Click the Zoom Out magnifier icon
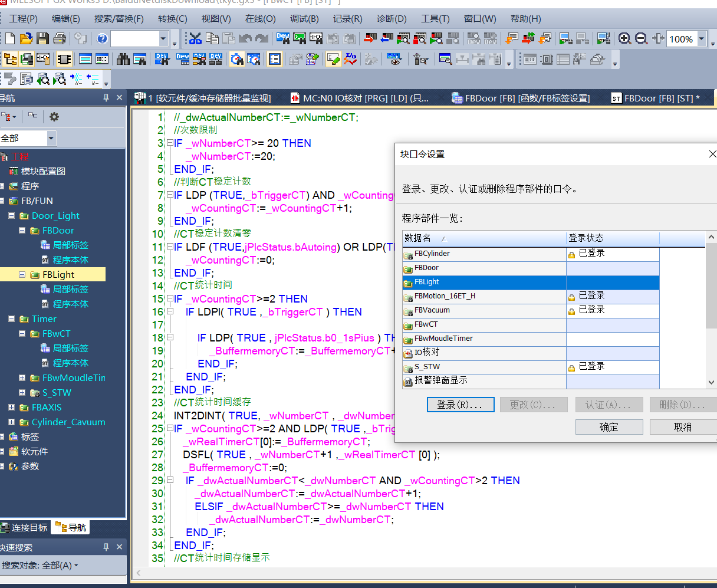The height and width of the screenshot is (588, 717). click(x=641, y=39)
